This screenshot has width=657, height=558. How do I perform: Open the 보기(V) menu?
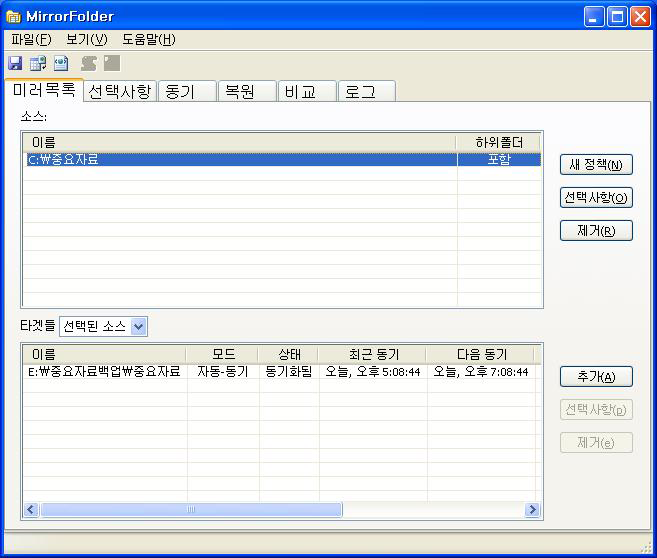pyautogui.click(x=87, y=39)
